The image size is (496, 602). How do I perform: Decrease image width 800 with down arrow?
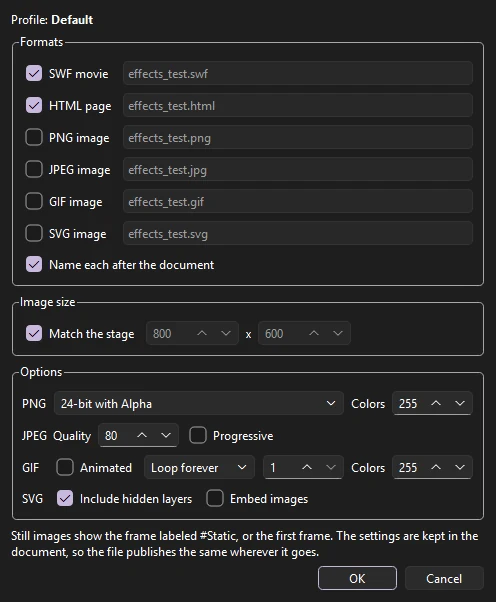pyautogui.click(x=226, y=333)
